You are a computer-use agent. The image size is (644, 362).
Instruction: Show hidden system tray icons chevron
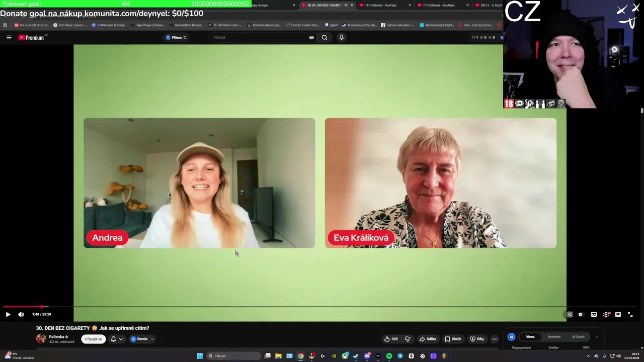coord(588,356)
